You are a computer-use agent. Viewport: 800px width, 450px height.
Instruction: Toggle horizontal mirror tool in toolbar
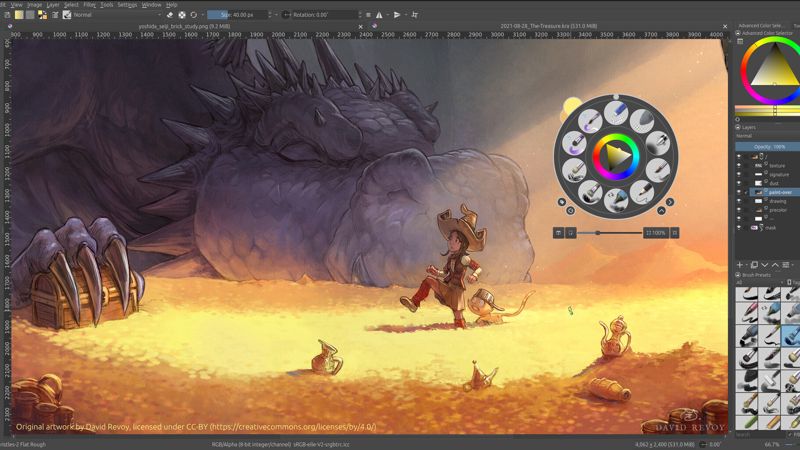[x=379, y=15]
